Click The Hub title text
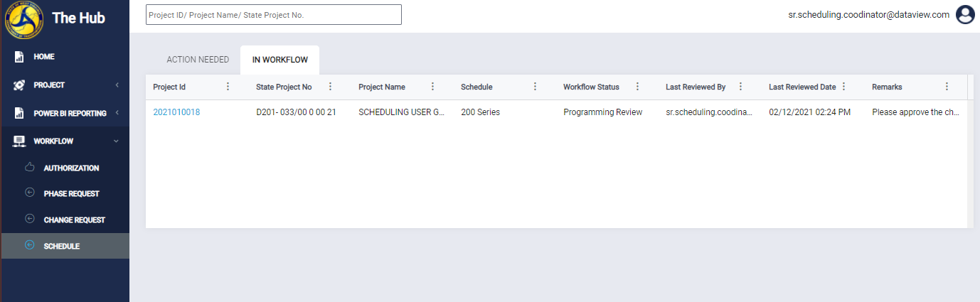 (x=78, y=18)
